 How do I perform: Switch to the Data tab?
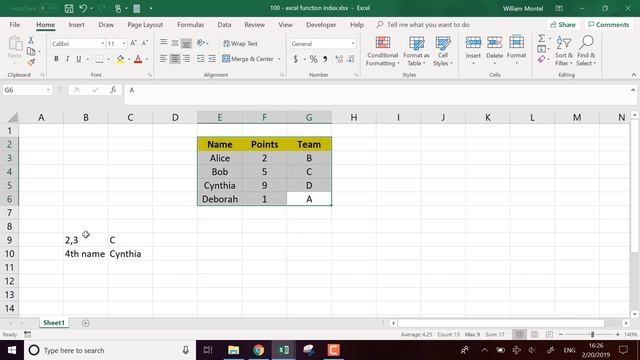click(x=224, y=24)
